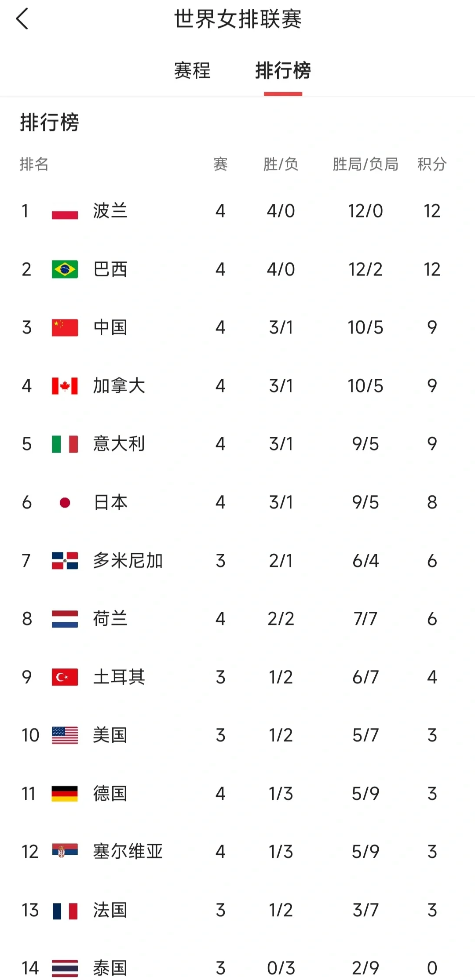This screenshot has width=475, height=980.
Task: Open team 多米尼加 from the ranking
Action: pos(128,561)
